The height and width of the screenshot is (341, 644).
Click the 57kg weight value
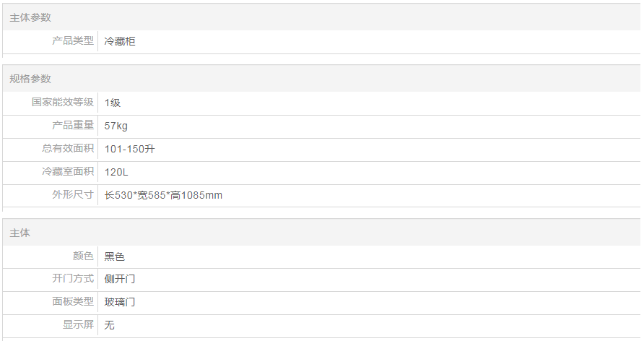[x=116, y=126]
